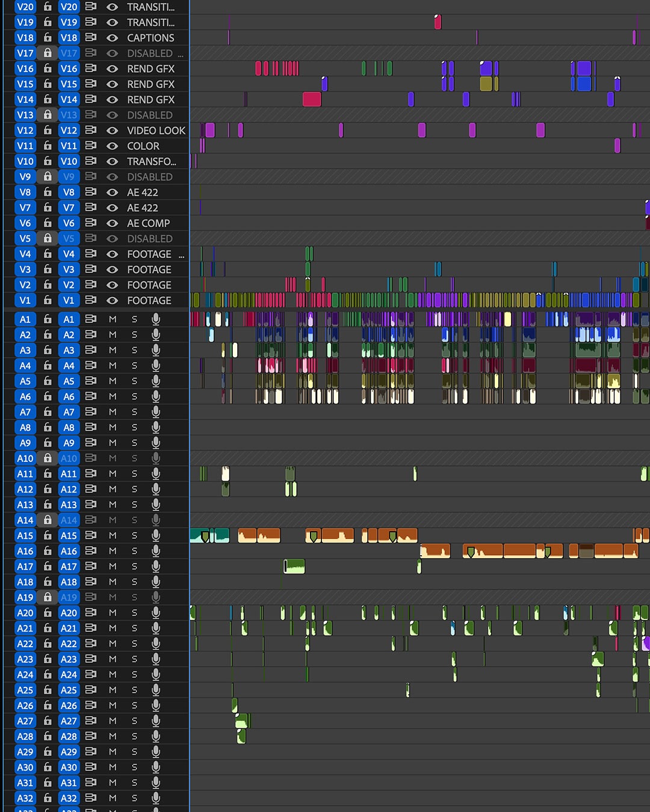Unlock the locked A10 audio track

(x=48, y=458)
